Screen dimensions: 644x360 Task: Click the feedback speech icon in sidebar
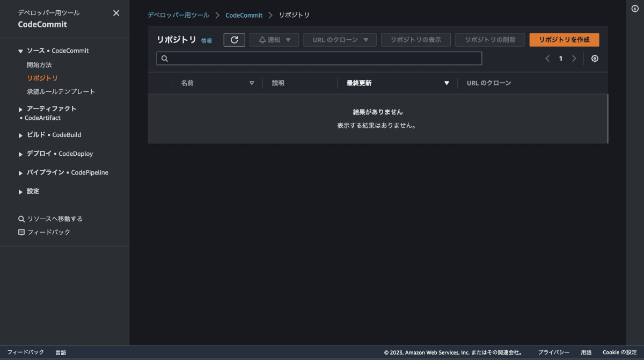point(21,232)
